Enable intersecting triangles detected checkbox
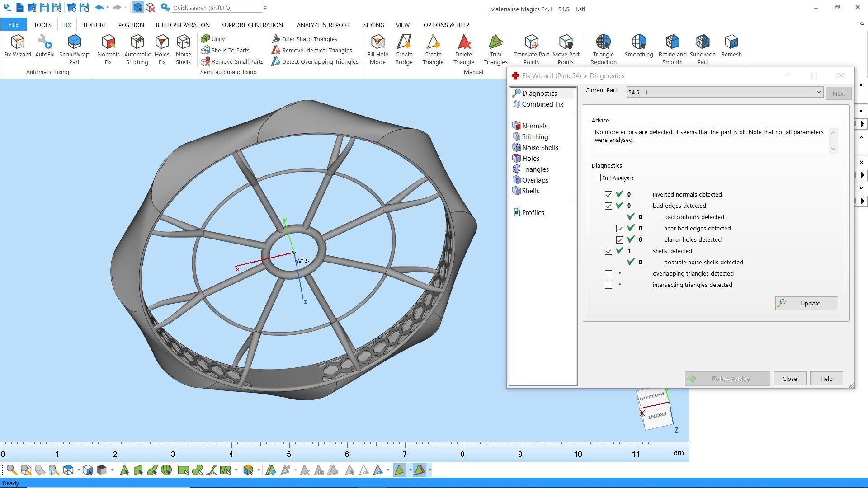The width and height of the screenshot is (868, 488). click(609, 285)
